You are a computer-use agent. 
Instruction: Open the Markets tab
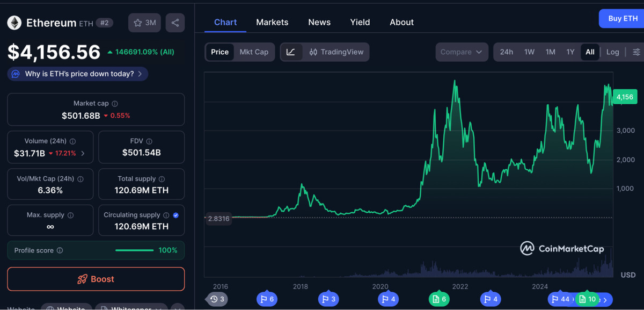[272, 22]
